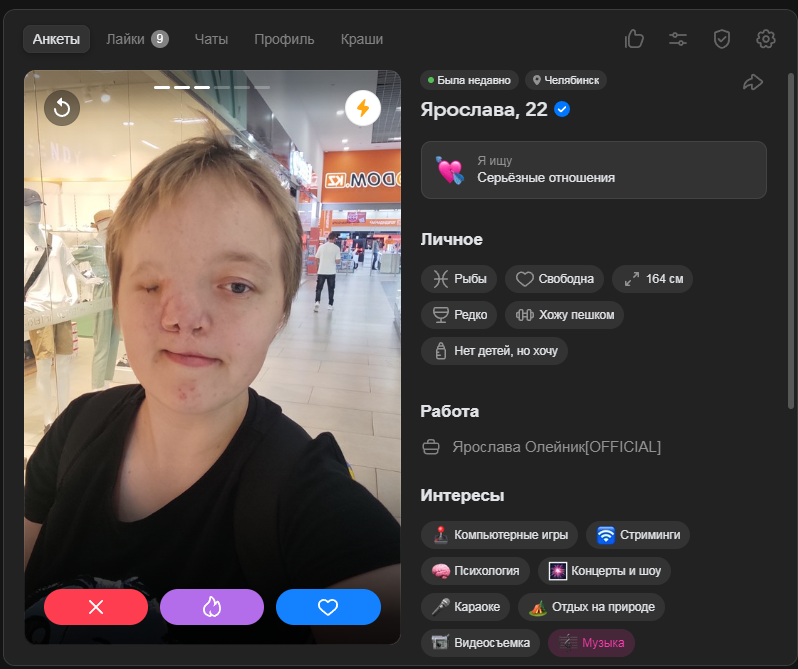Share this profile via arrow icon
The height and width of the screenshot is (669, 798).
pyautogui.click(x=753, y=82)
